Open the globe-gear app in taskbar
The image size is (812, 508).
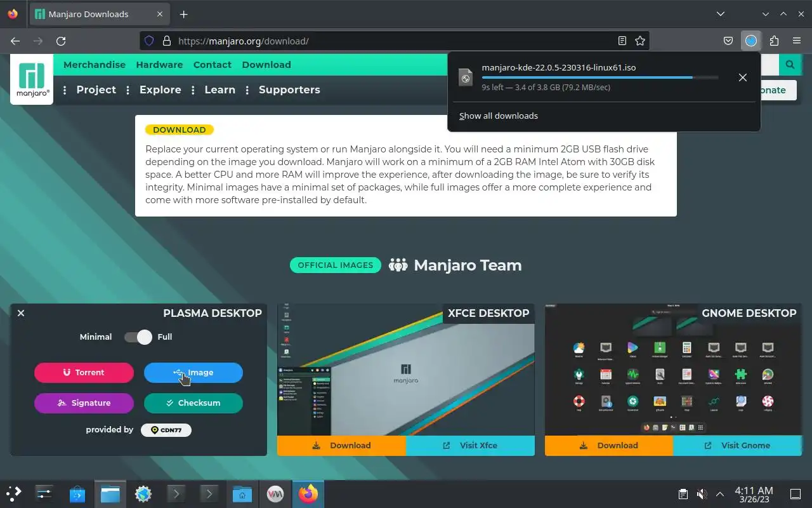pos(143,493)
